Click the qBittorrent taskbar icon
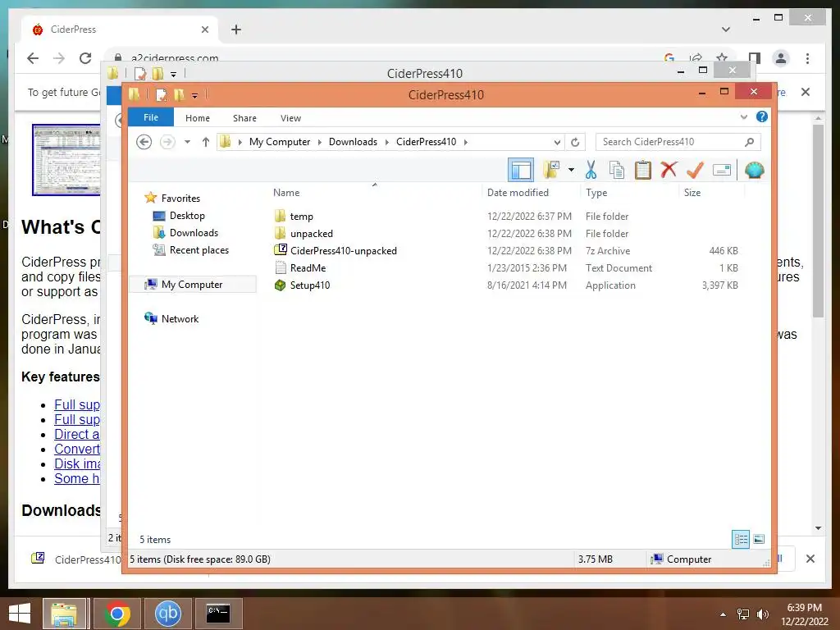Screen dimensions: 840x630 tap(167, 614)
